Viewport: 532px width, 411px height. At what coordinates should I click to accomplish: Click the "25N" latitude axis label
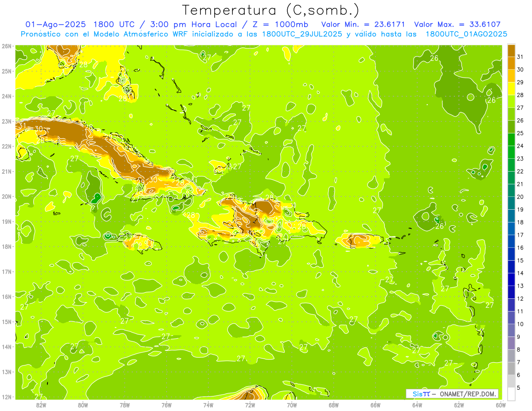click(x=6, y=71)
